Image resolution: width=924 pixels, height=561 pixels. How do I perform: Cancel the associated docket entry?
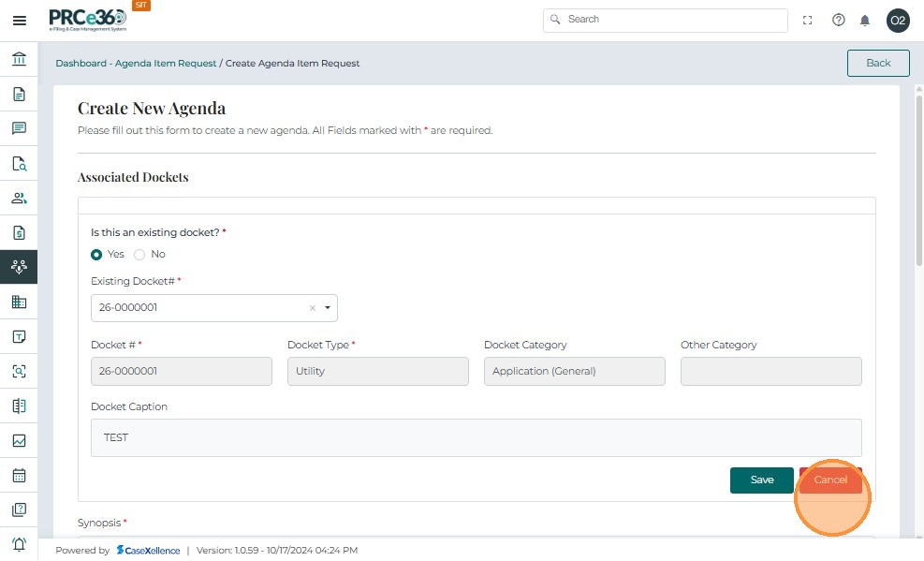829,480
